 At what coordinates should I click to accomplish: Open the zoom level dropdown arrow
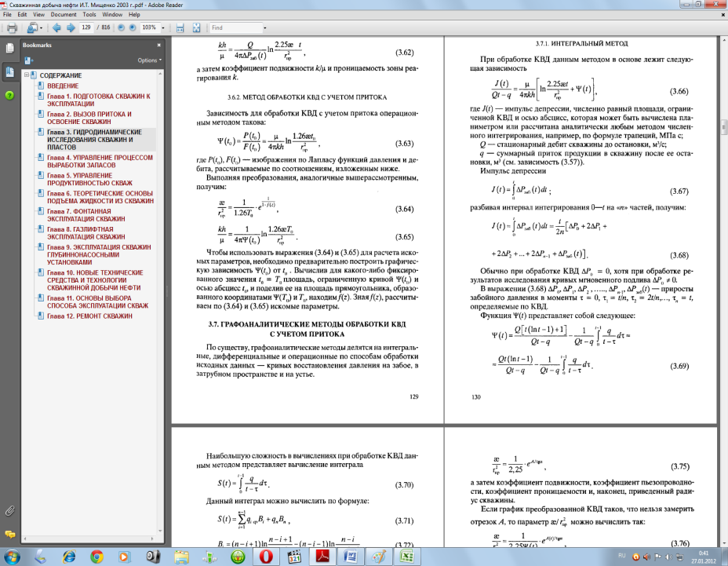(163, 28)
